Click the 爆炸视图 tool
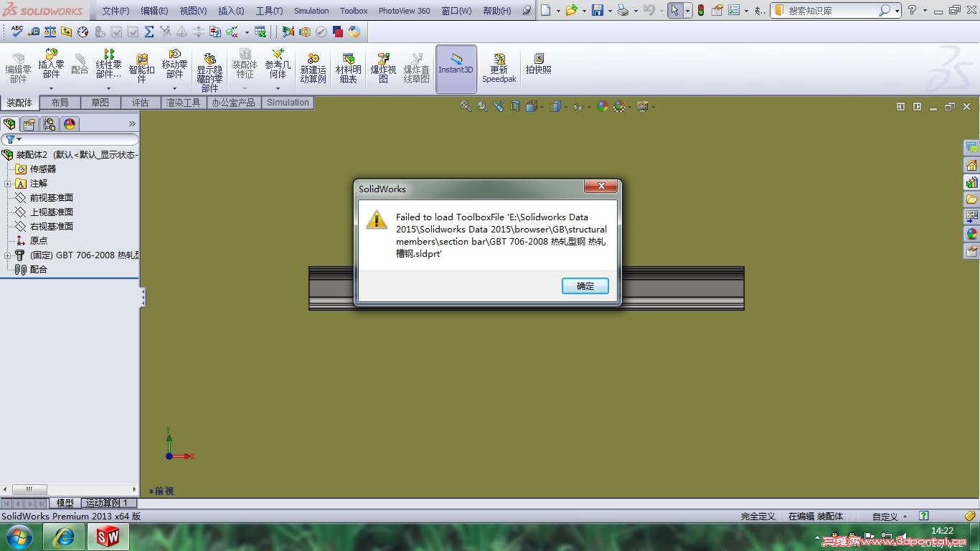The height and width of the screenshot is (551, 980). pyautogui.click(x=383, y=69)
